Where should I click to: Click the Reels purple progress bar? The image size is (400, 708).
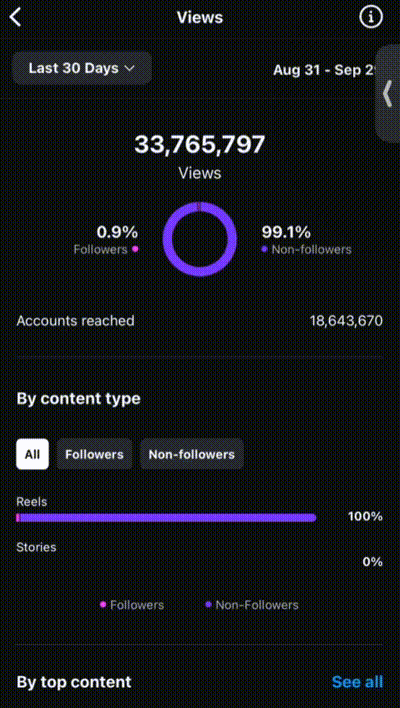tap(166, 518)
